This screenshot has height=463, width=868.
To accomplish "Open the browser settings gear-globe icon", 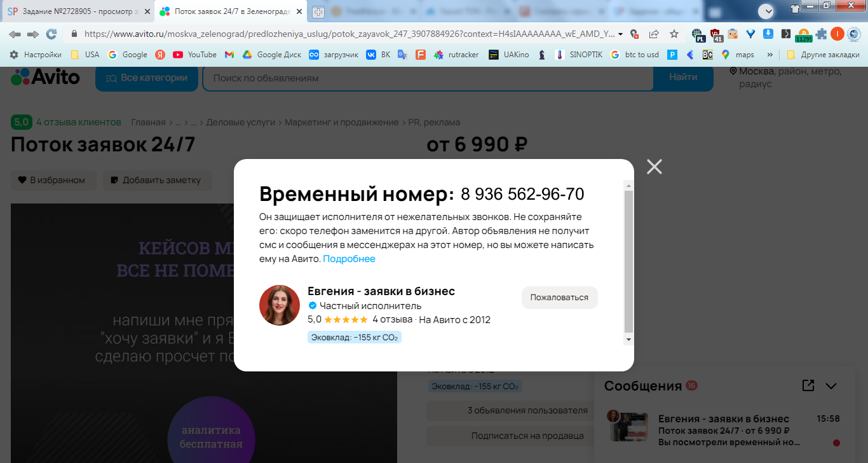I will tap(855, 34).
